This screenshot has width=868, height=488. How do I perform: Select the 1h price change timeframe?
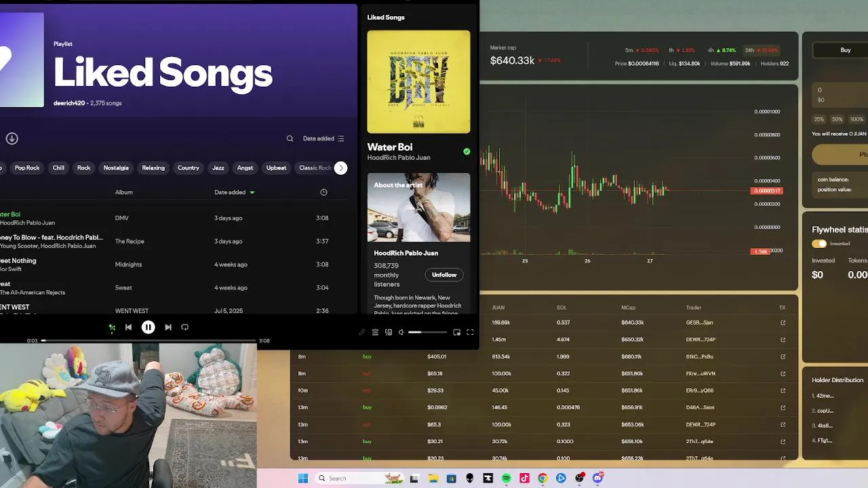tap(682, 50)
